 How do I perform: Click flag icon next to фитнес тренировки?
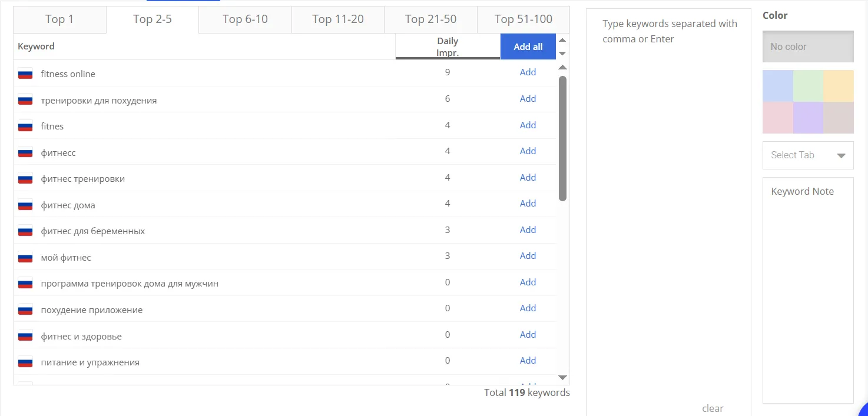tap(25, 179)
